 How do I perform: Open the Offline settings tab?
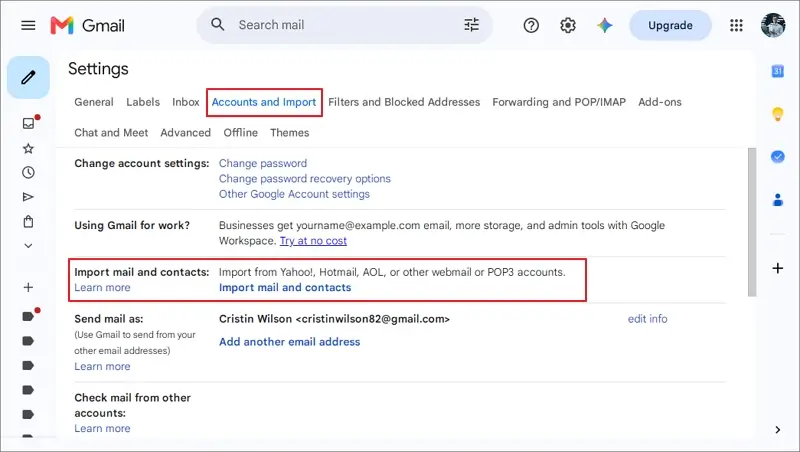pyautogui.click(x=240, y=133)
